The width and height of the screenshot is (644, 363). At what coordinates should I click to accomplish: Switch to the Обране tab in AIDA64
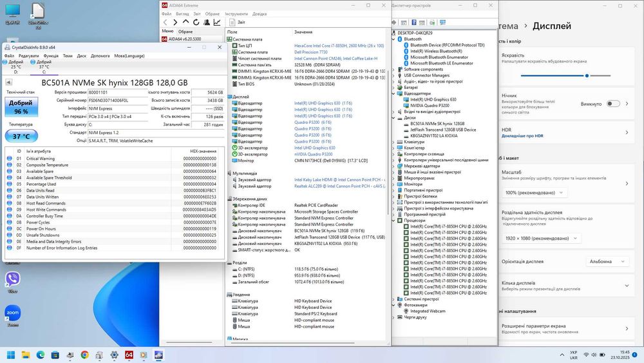[x=185, y=32]
